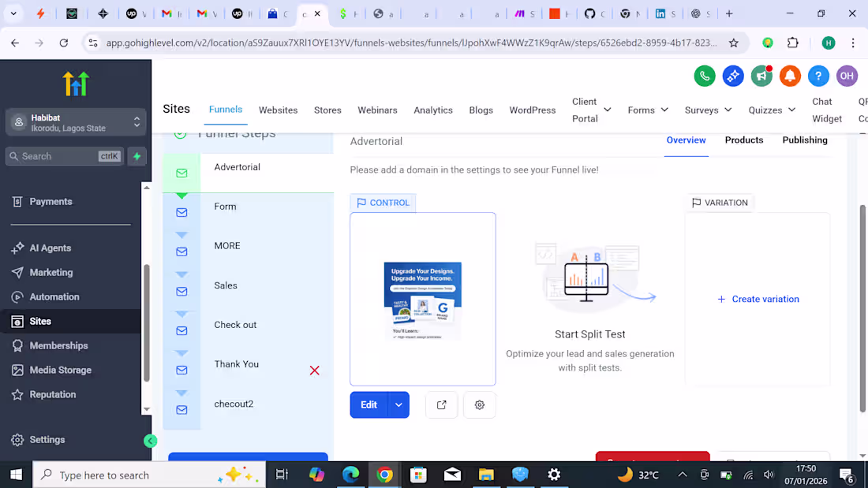Open Windows Start menu

pos(16,475)
